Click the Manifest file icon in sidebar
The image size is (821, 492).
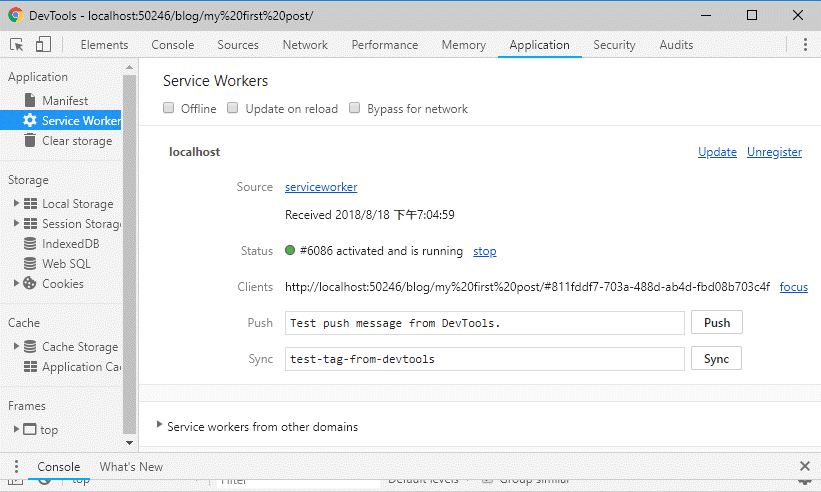(x=30, y=101)
